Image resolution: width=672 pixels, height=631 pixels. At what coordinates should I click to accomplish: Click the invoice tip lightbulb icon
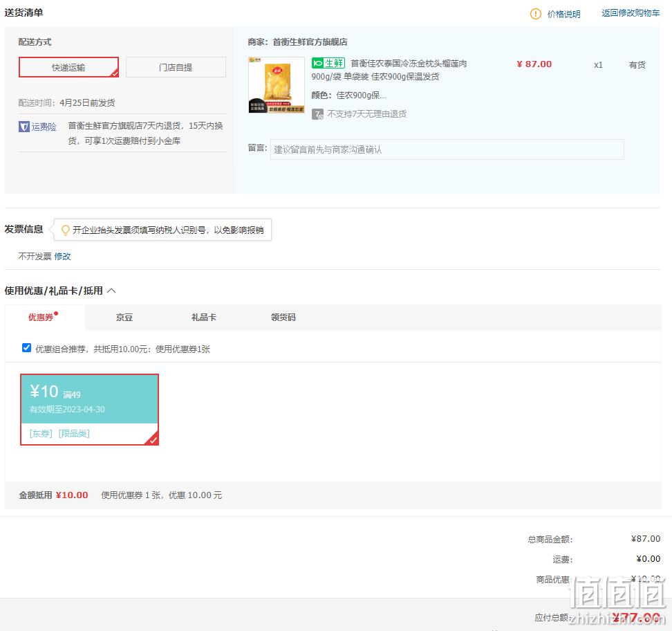(x=66, y=230)
